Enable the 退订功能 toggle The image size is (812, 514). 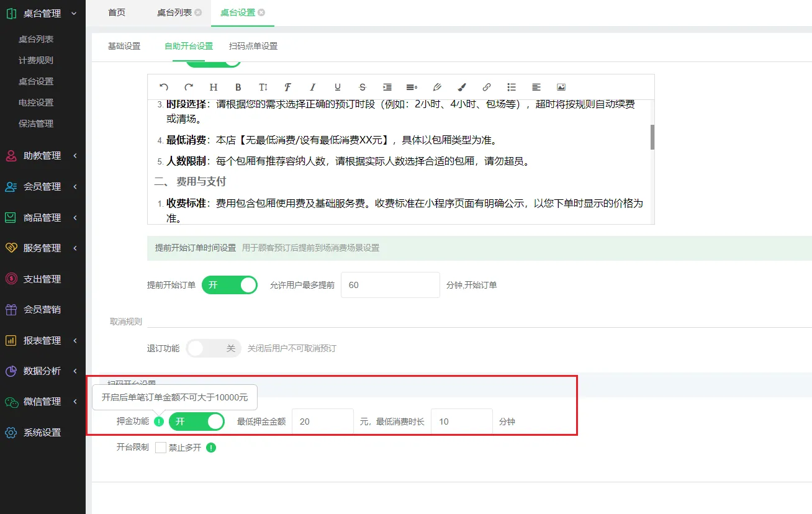pos(214,348)
